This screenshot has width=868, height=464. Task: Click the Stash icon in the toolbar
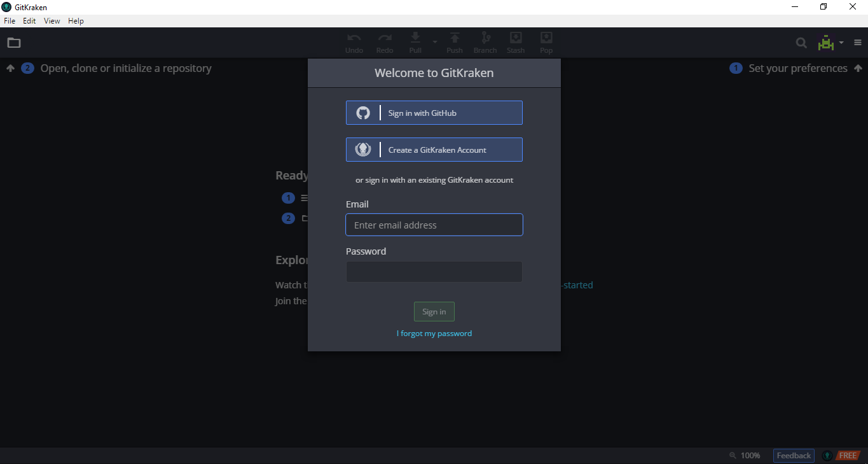[516, 38]
